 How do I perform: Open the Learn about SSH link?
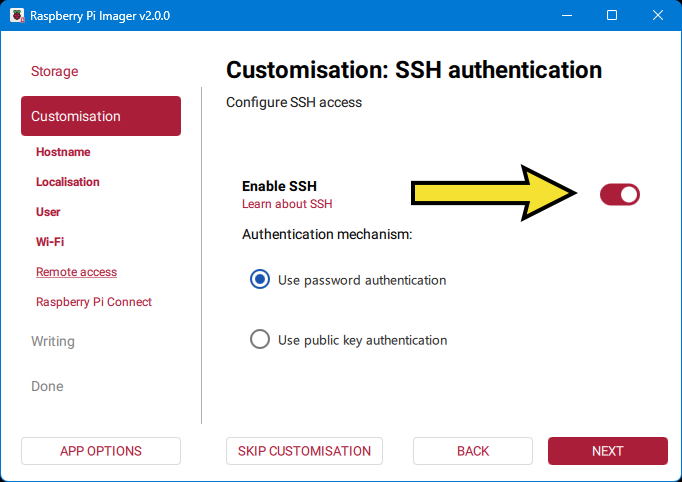pyautogui.click(x=286, y=204)
